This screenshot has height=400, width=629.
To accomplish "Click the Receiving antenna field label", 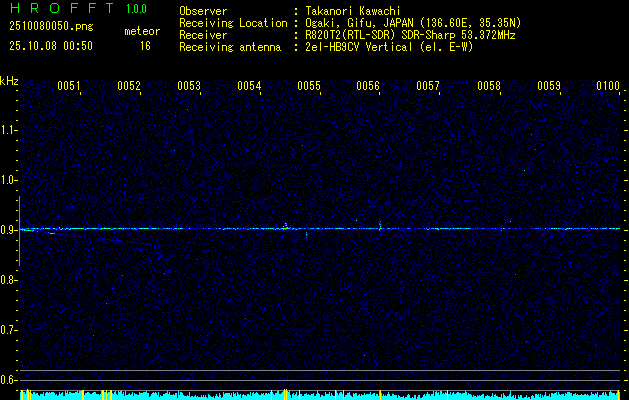I will 230,47.
